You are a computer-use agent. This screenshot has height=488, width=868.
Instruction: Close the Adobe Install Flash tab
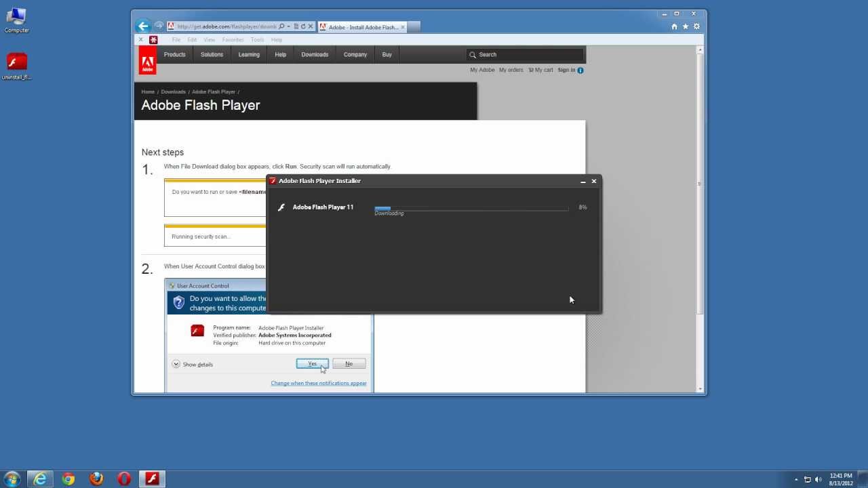403,27
